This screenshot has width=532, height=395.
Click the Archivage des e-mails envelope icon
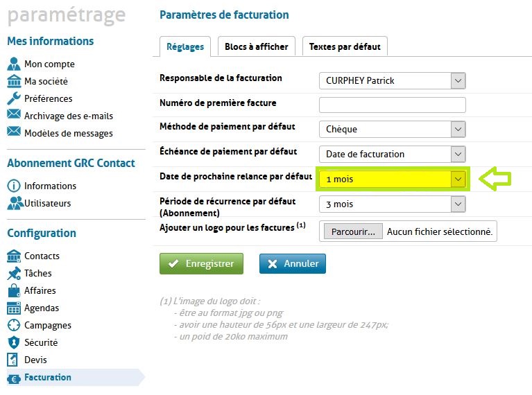(x=14, y=116)
